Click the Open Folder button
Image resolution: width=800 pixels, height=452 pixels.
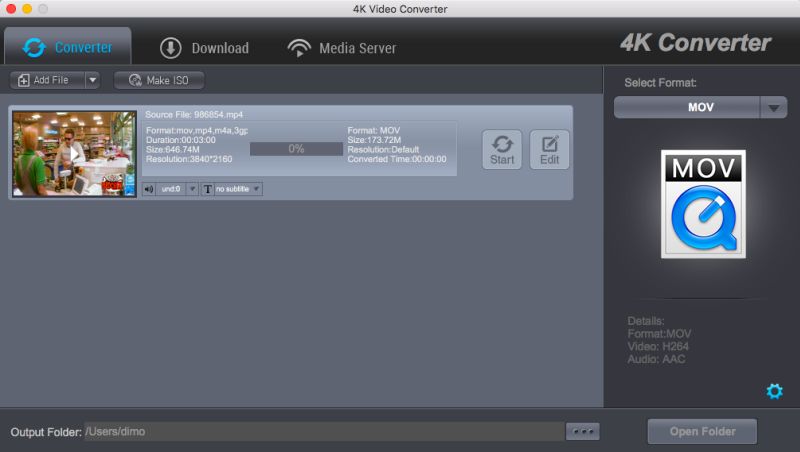(702, 432)
